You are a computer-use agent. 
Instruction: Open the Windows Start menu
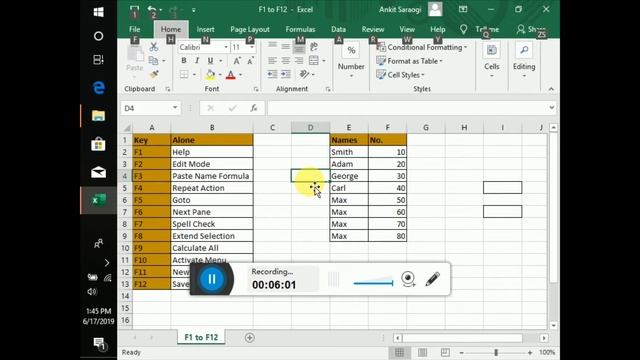(x=98, y=12)
